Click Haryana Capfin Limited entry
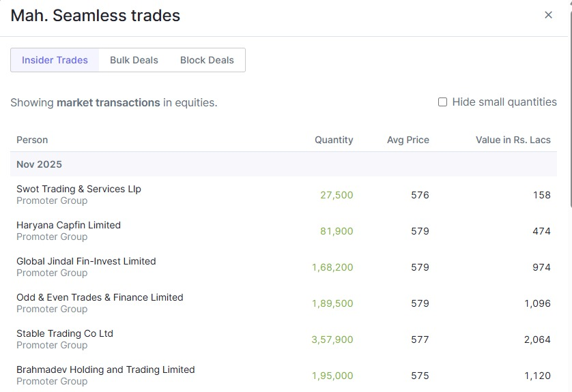The height and width of the screenshot is (392, 572). tap(68, 225)
